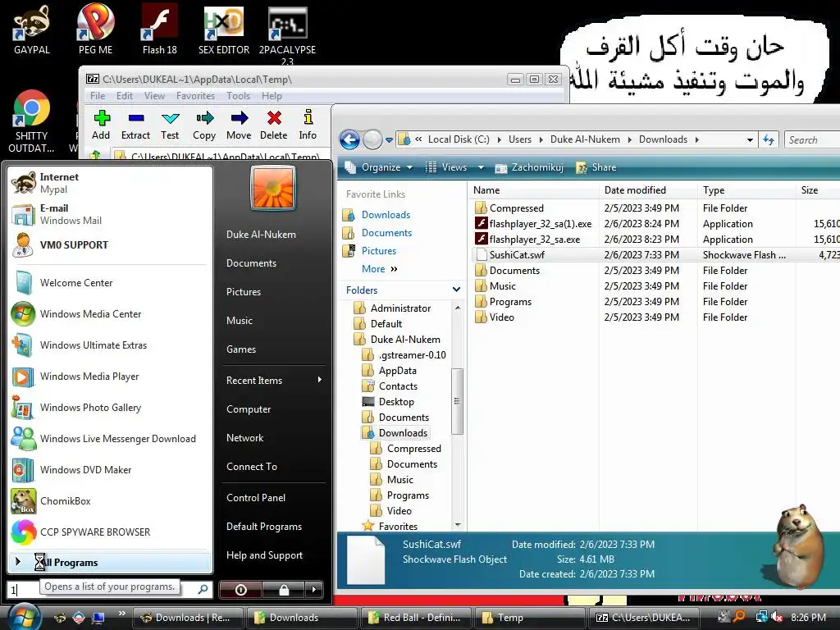
Task: Open the File menu in 7-Zip
Action: coord(98,96)
